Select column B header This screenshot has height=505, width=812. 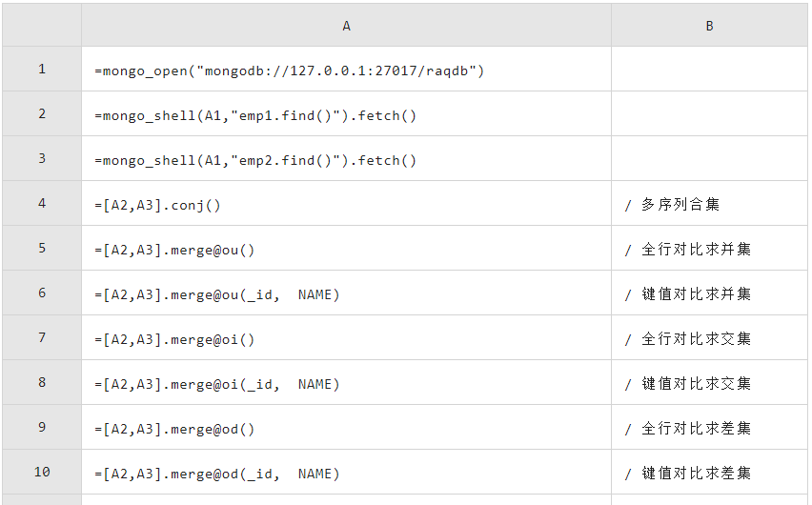709,26
